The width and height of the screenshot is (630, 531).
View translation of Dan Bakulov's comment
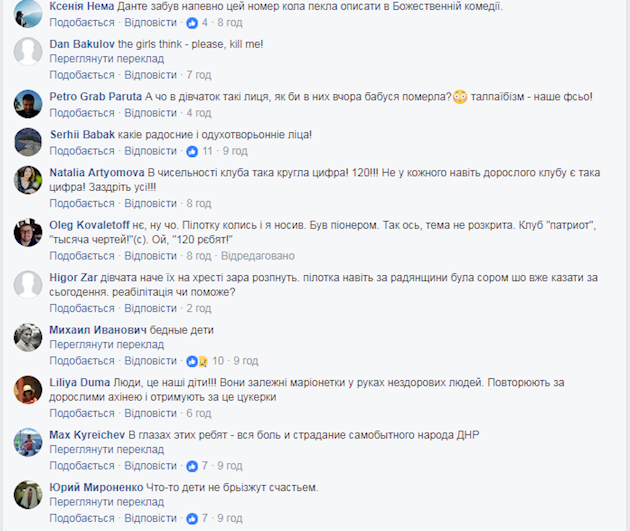(106, 59)
